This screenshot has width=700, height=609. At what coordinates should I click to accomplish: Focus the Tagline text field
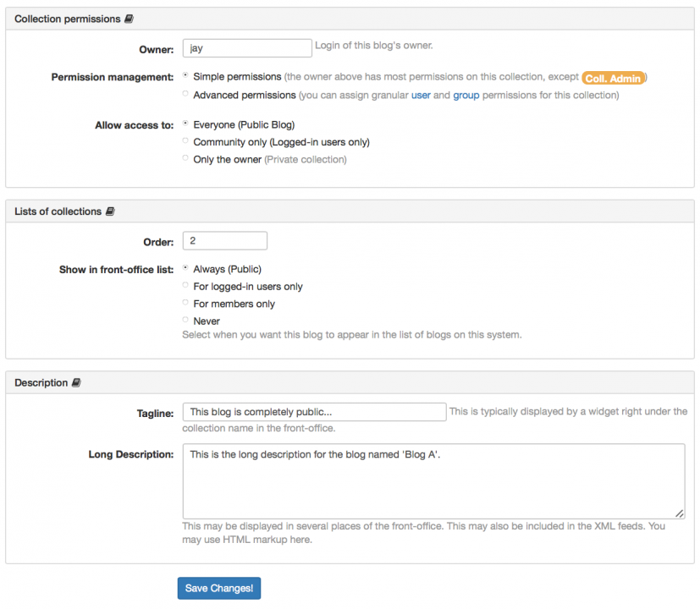point(314,412)
